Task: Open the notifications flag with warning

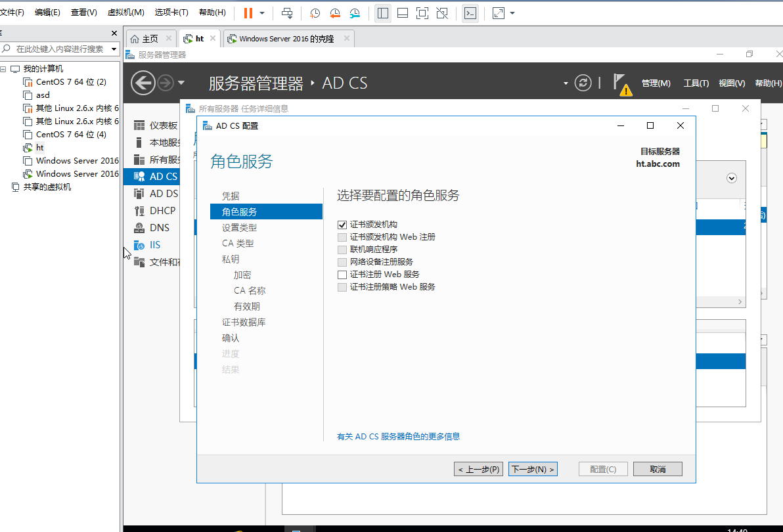Action: [x=621, y=84]
